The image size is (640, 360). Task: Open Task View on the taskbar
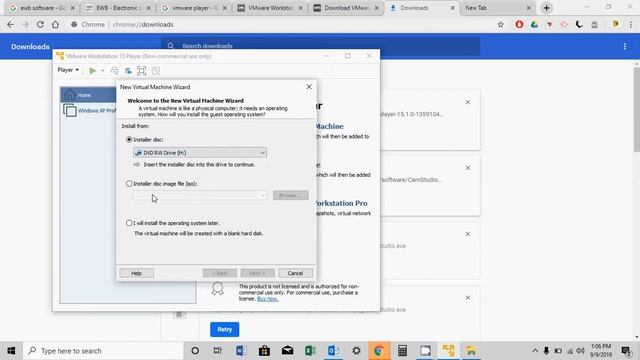coord(218,351)
